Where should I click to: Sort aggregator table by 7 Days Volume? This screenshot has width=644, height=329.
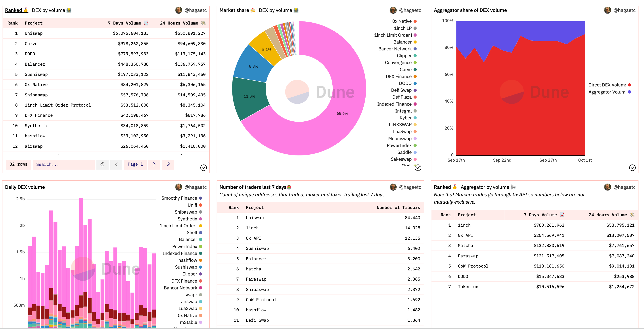(x=544, y=215)
